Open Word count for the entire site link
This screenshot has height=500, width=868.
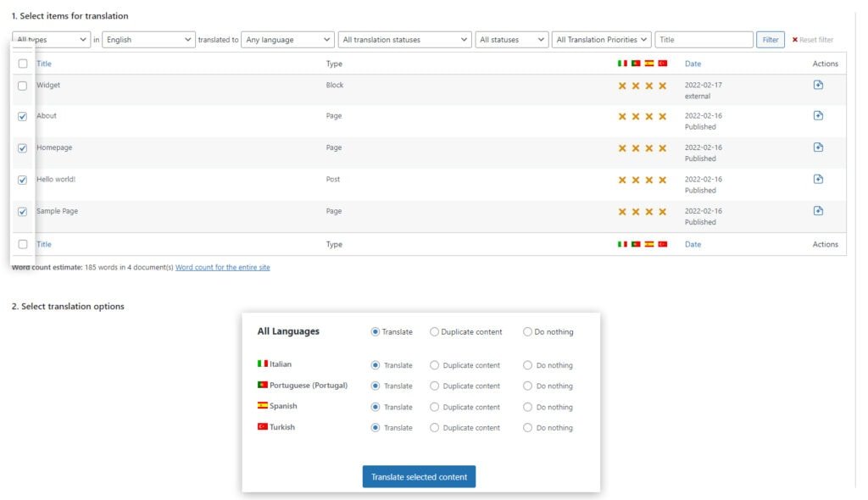[222, 268]
